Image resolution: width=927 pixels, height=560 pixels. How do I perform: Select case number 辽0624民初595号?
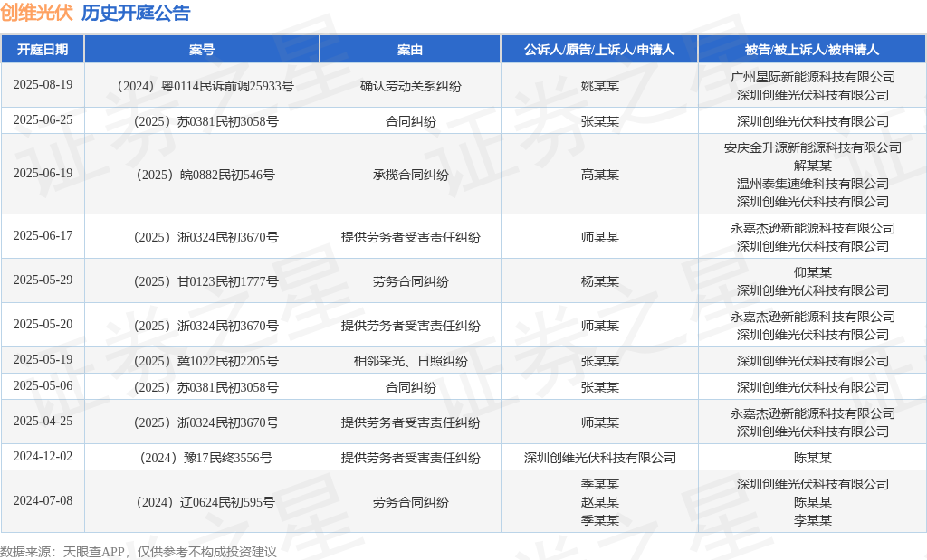point(227,503)
